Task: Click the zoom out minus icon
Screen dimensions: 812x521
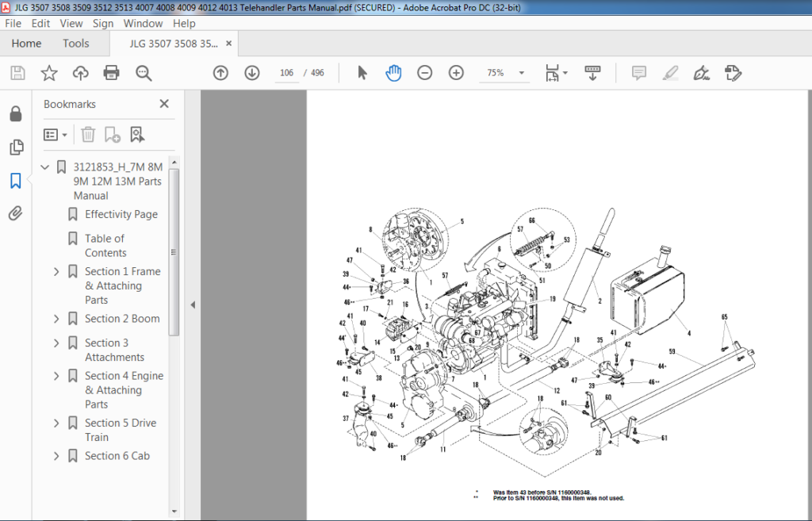Action: 425,73
